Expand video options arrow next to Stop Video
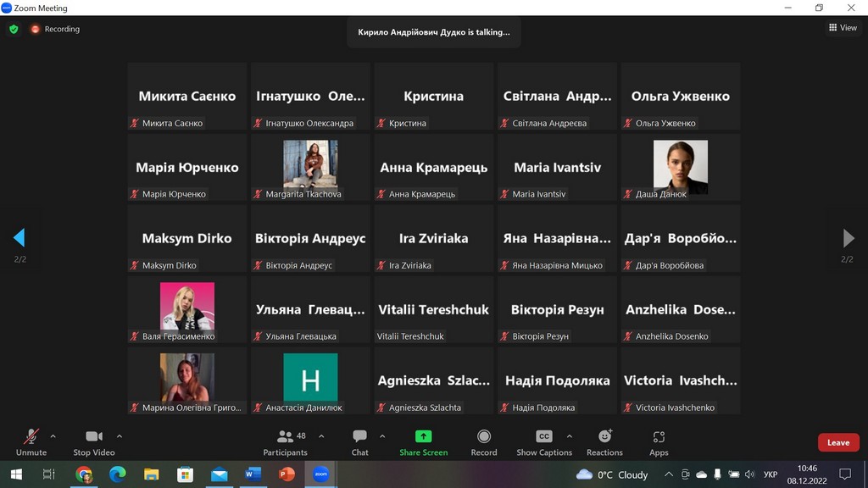Viewport: 868px width, 488px height. tap(119, 436)
